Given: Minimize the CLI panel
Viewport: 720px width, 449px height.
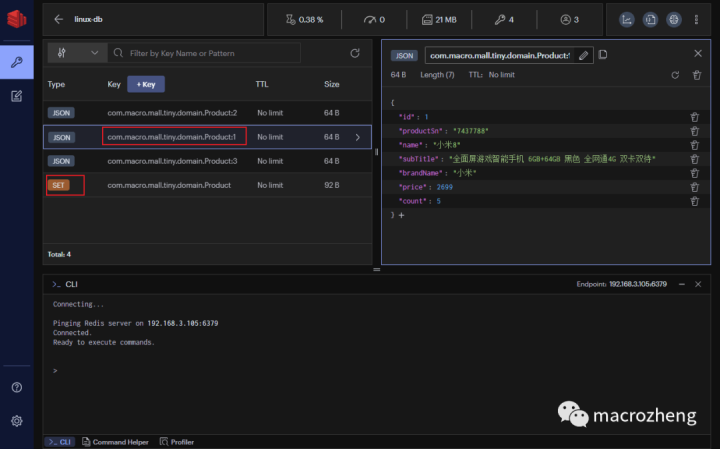Looking at the screenshot, I should pyautogui.click(x=682, y=284).
